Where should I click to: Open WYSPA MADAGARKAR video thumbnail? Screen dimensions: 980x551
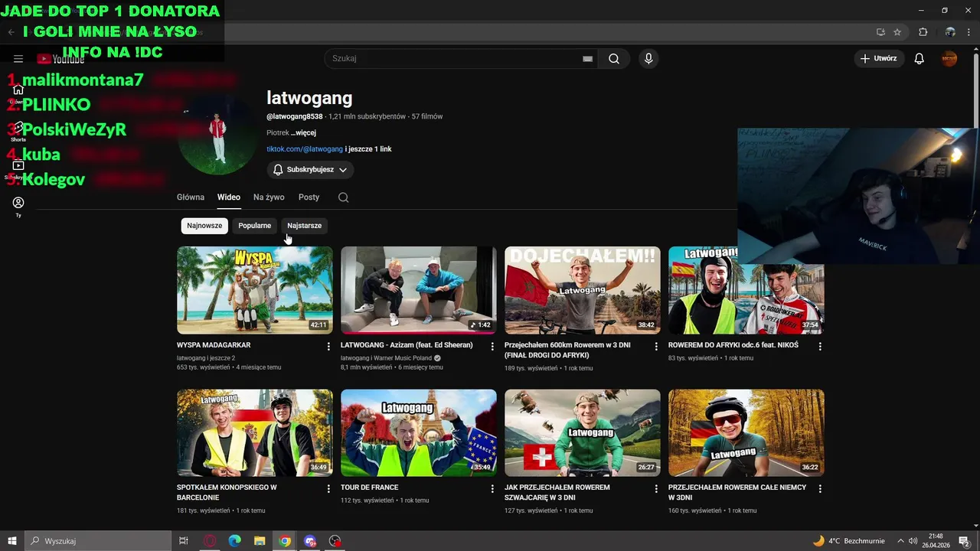point(255,290)
